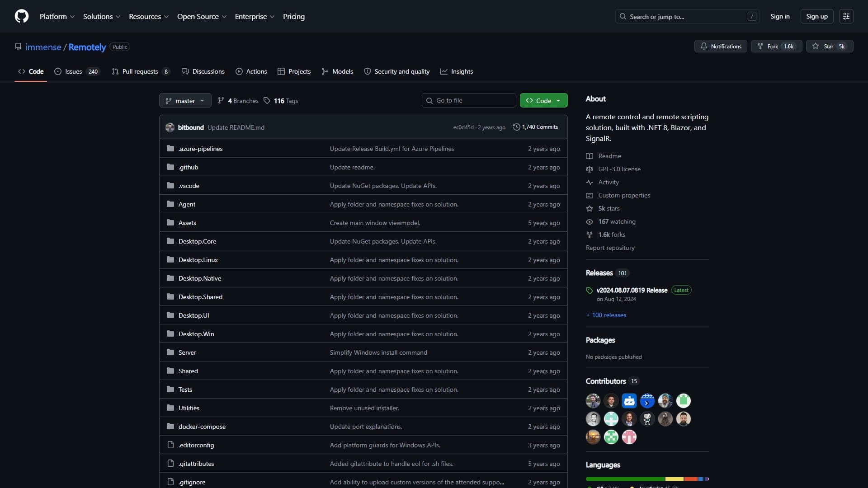Expand the Platform menu
Screen dimensions: 868x488
pyautogui.click(x=57, y=16)
